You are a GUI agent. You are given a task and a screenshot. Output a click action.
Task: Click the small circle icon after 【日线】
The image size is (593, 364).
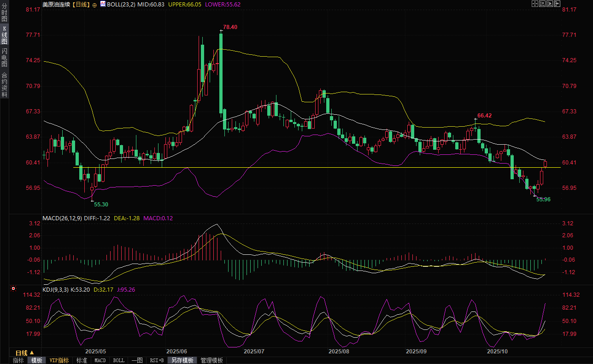coord(94,5)
